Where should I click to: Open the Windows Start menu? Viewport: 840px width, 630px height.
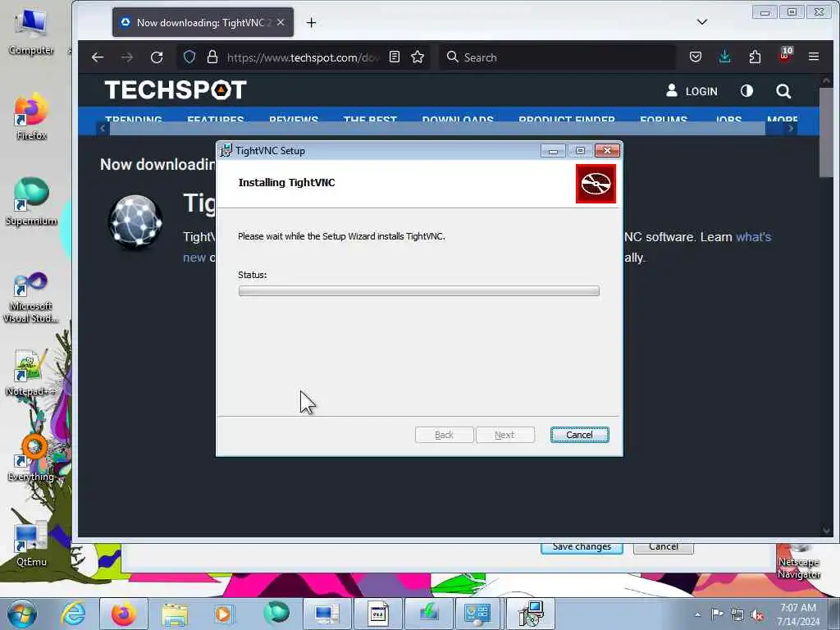[22, 614]
